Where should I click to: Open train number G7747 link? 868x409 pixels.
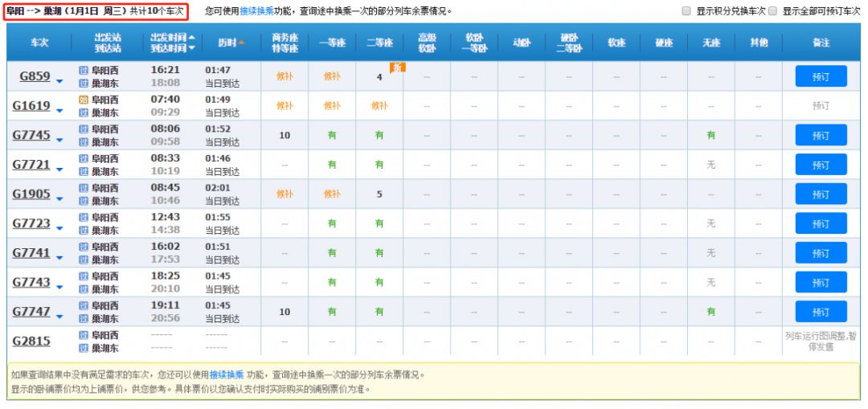tap(31, 311)
